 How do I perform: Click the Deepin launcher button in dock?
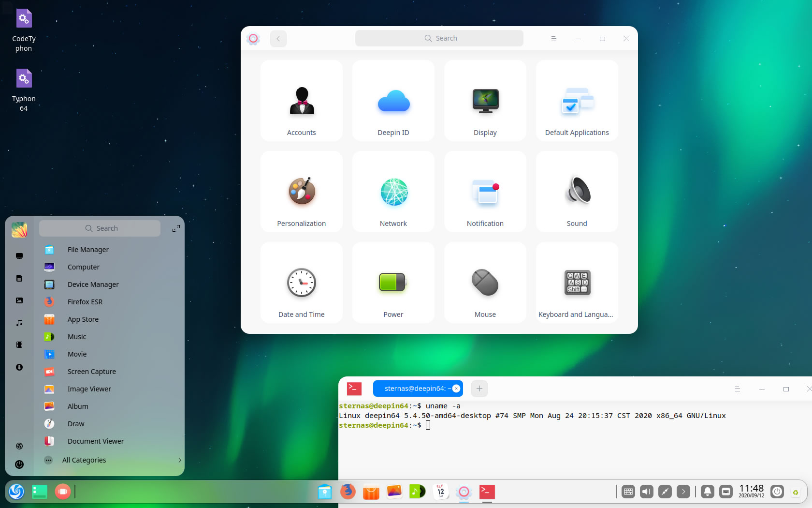[16, 492]
